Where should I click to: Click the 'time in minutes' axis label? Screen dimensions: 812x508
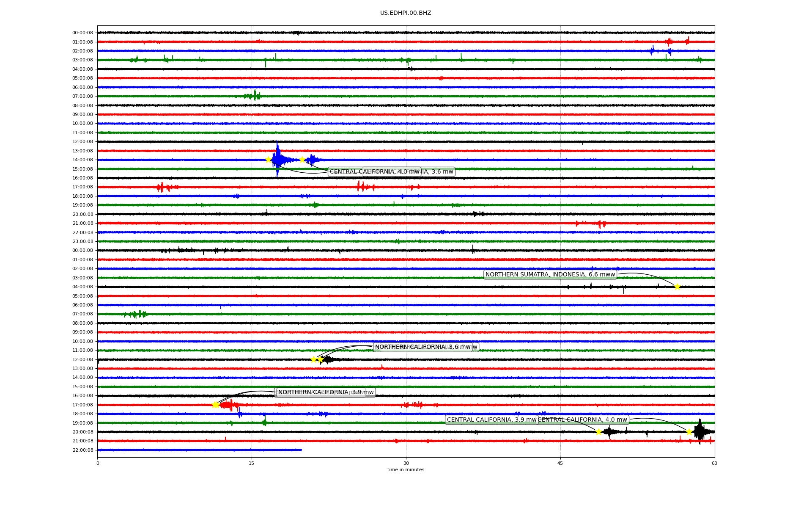406,469
